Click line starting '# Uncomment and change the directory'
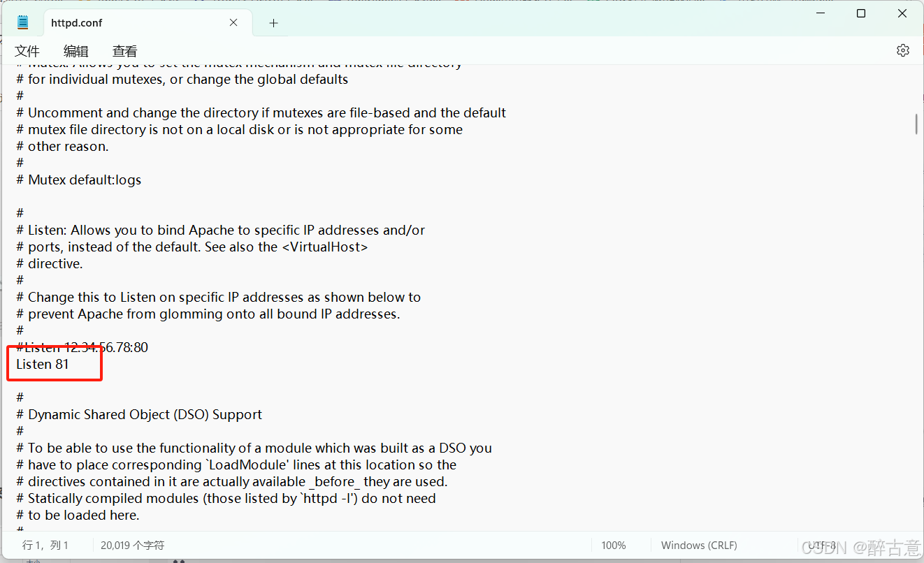The image size is (924, 563). tap(261, 112)
